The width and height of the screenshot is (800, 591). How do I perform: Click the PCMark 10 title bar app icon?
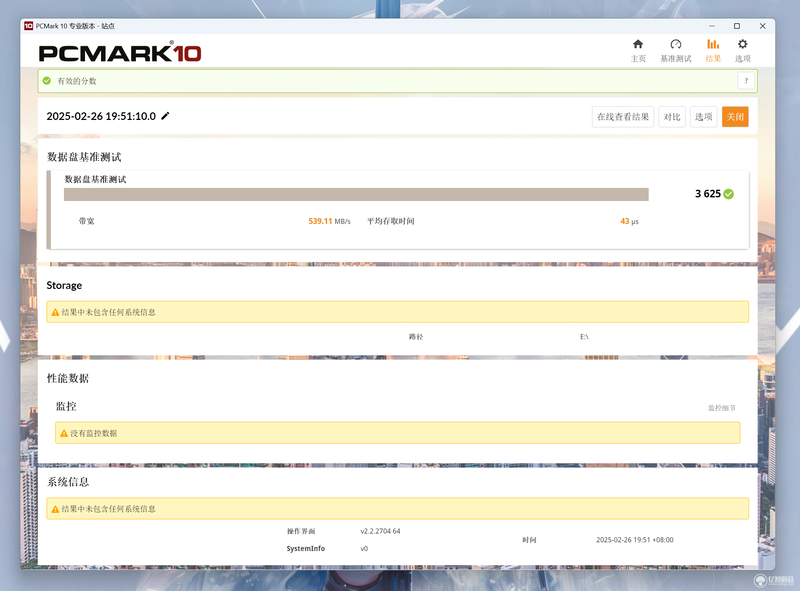29,26
